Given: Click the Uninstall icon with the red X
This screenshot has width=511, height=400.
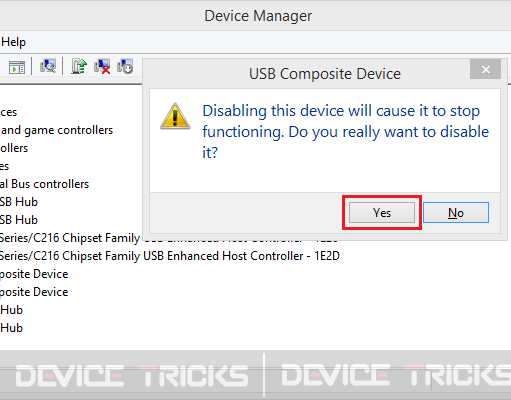Looking at the screenshot, I should (102, 66).
